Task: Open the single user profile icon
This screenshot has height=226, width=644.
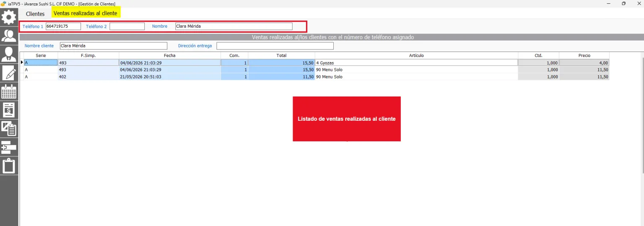Action: click(9, 54)
